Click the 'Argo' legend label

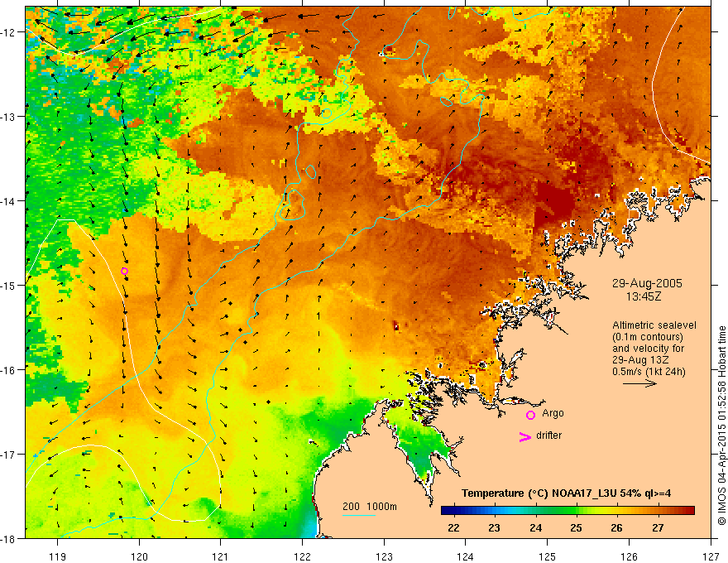(553, 413)
